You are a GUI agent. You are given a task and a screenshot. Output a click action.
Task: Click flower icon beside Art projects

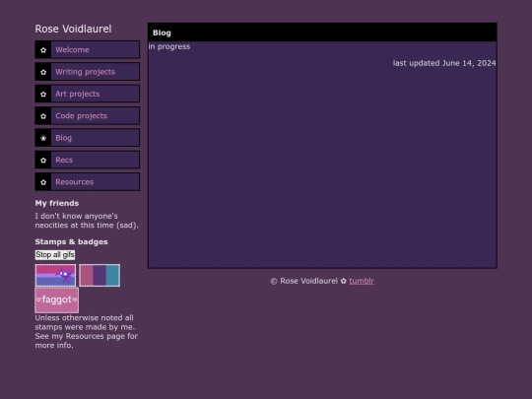click(43, 94)
